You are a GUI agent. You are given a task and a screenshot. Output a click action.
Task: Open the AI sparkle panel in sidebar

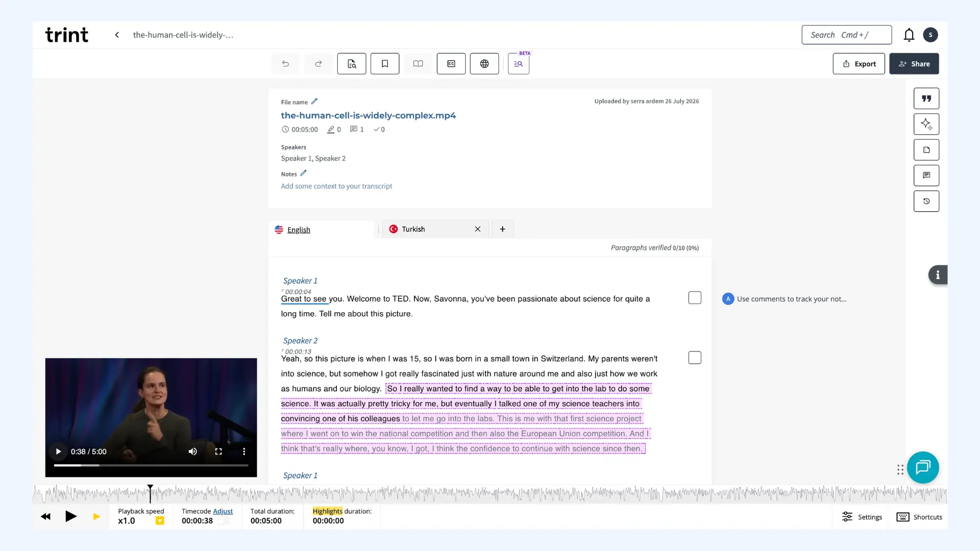[926, 124]
